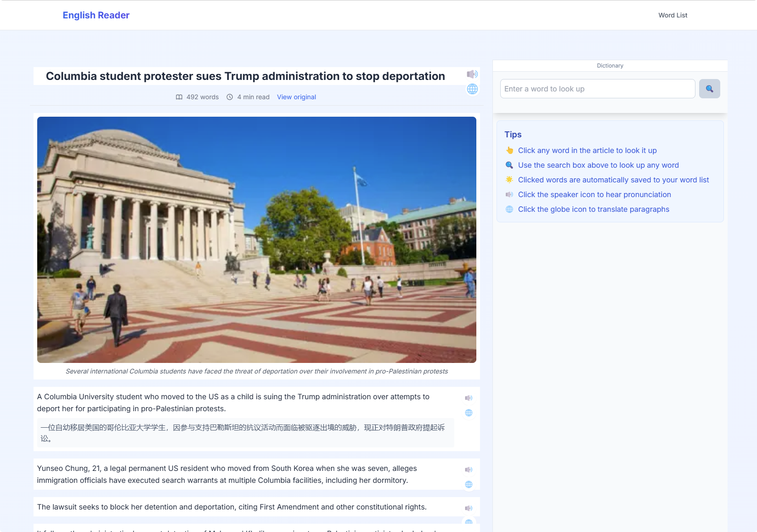Click the word 'deportation' in the headline
Screen dimensions: 757x532
pos(413,76)
